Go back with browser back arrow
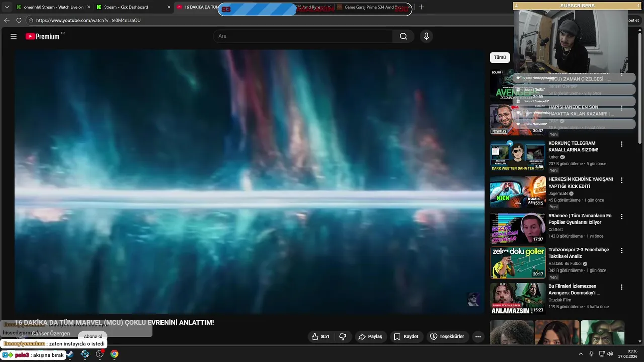The height and width of the screenshot is (362, 644). pos(7,20)
